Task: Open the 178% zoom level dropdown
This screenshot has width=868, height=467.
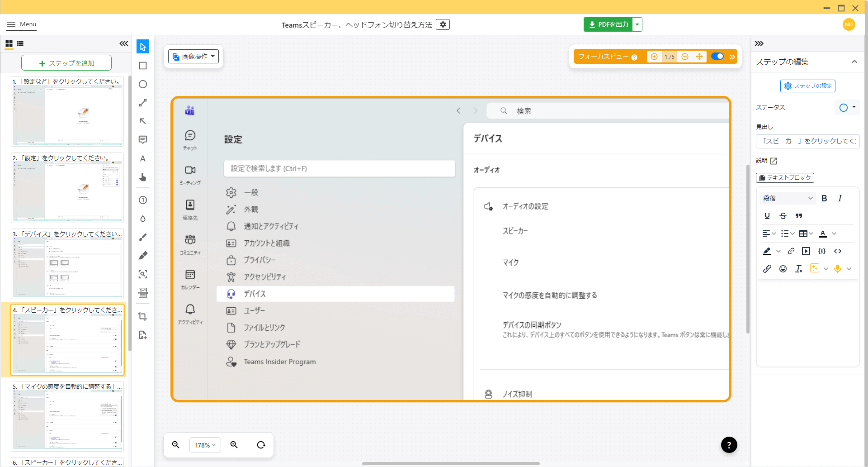Action: pos(205,445)
